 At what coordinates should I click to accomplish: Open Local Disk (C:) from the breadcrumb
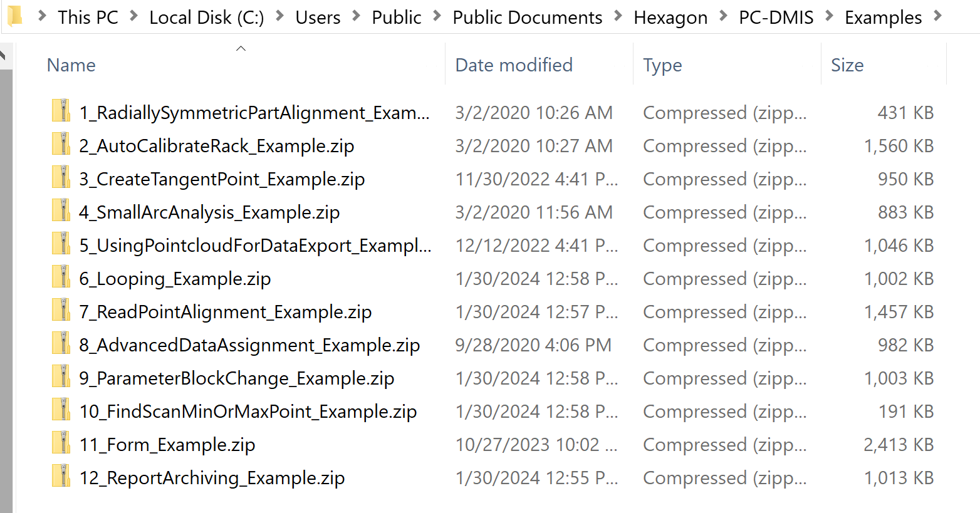[206, 17]
